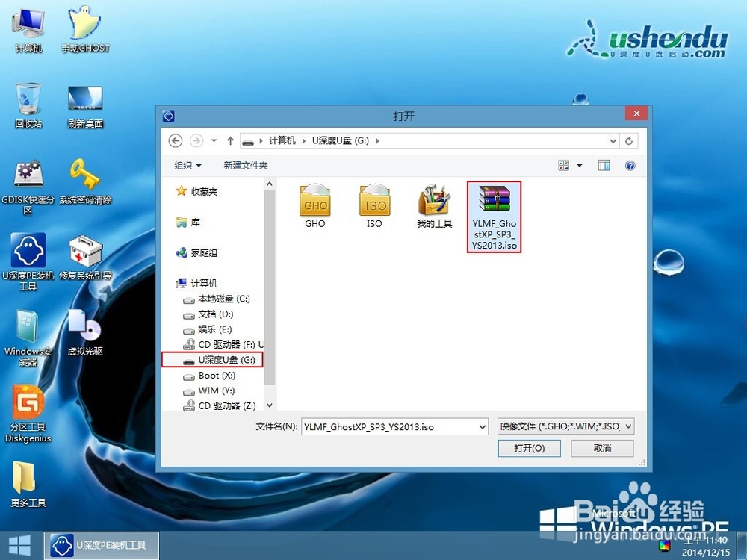Click the forward navigation arrow
This screenshot has height=560, width=747.
[196, 140]
